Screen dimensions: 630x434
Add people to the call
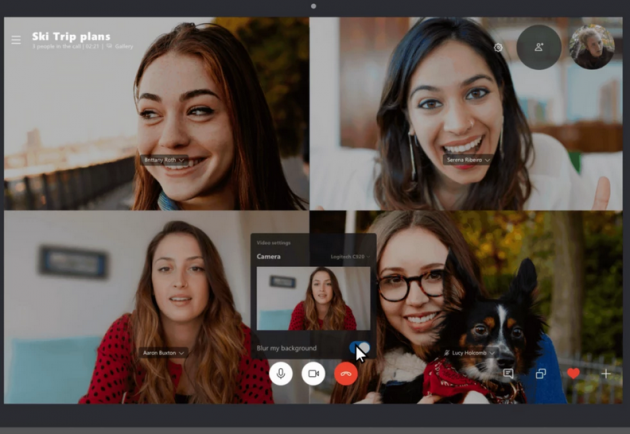tap(539, 47)
